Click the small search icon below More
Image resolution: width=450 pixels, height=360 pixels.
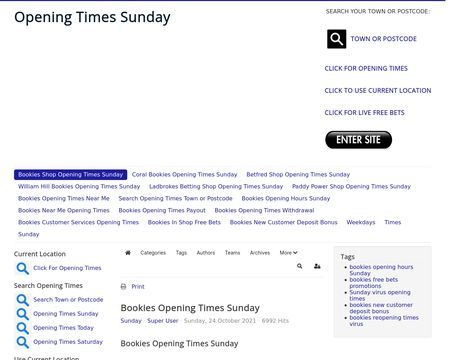click(300, 266)
